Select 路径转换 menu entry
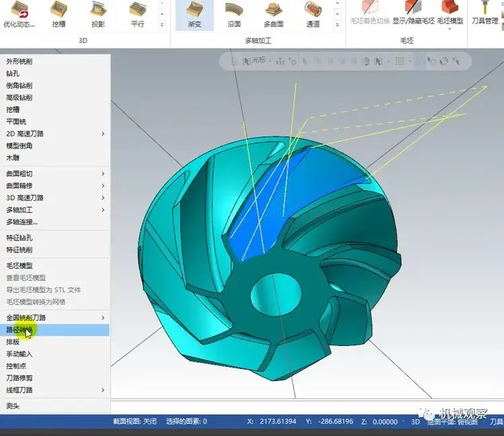This screenshot has height=436, width=504. [x=55, y=330]
